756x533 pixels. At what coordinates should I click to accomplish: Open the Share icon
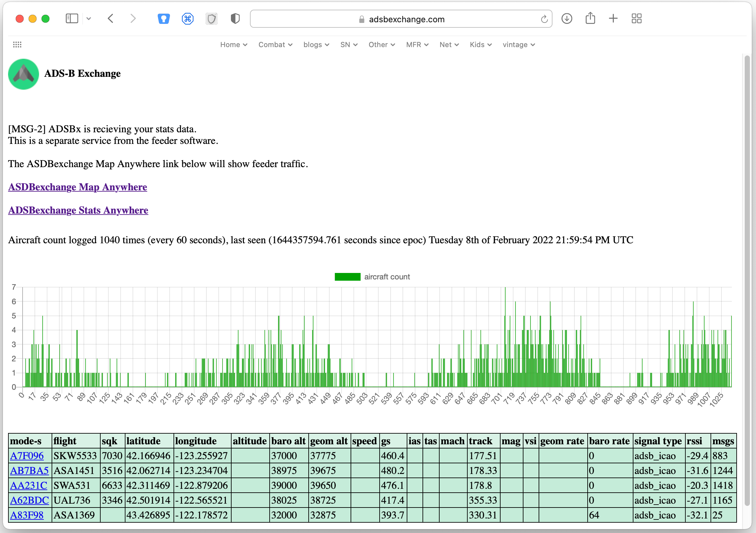pos(590,18)
